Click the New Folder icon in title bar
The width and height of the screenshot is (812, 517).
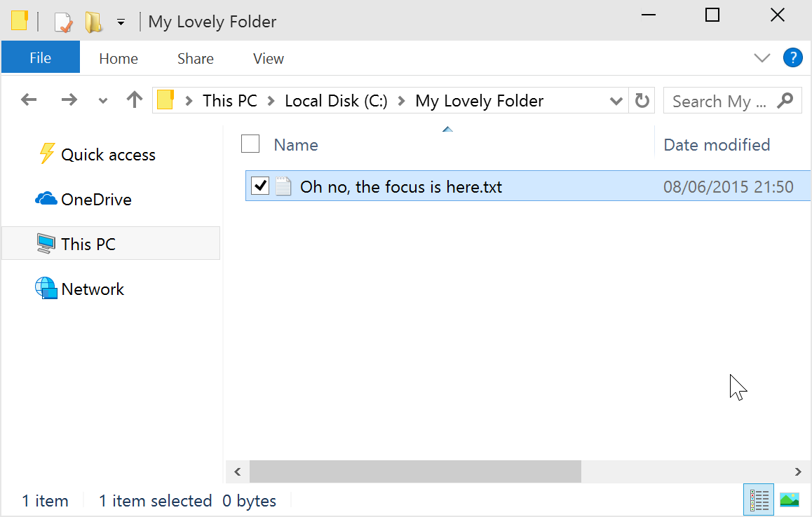point(93,22)
